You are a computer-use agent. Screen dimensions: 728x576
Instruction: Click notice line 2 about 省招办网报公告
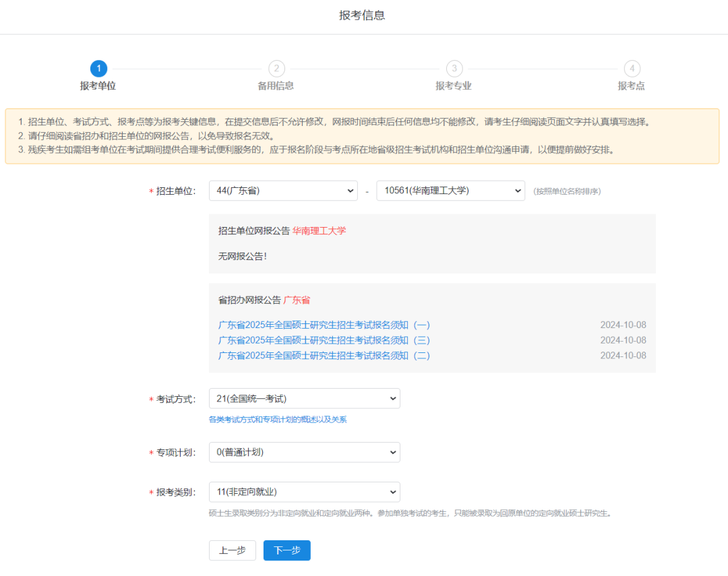148,136
